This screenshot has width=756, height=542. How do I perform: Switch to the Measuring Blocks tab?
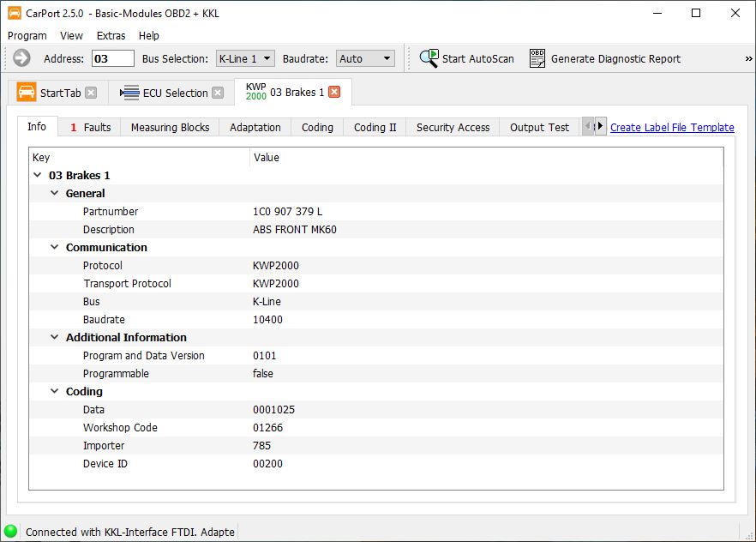pyautogui.click(x=170, y=127)
